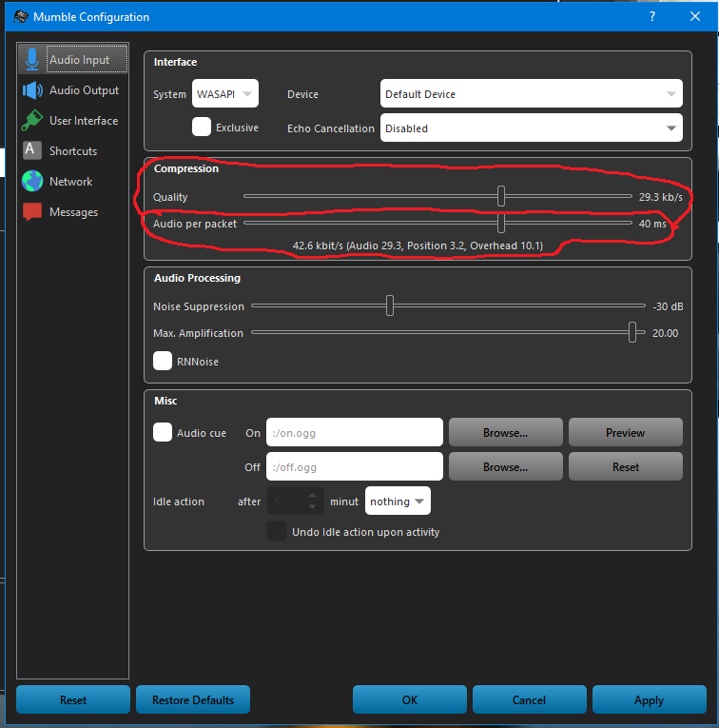Click the 42.6 kbit/s bandwidth summary text
The height and width of the screenshot is (728, 719).
tap(418, 246)
